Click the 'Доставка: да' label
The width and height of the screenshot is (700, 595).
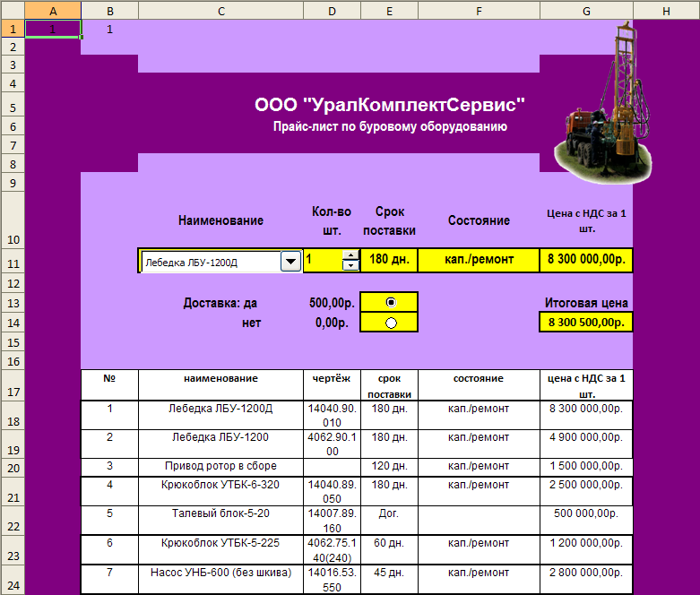point(220,303)
